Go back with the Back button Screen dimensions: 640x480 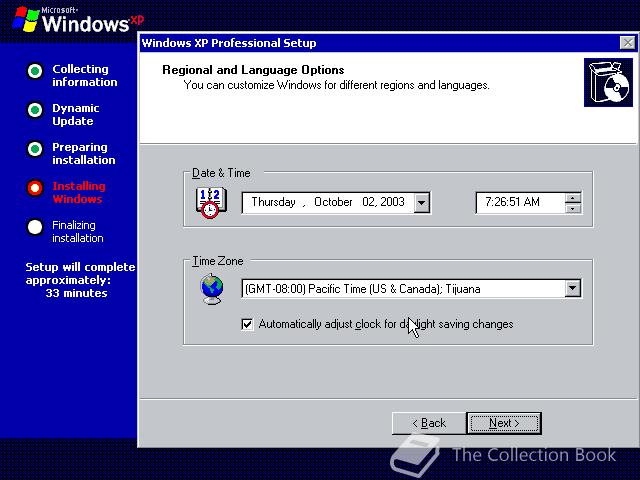pos(429,423)
